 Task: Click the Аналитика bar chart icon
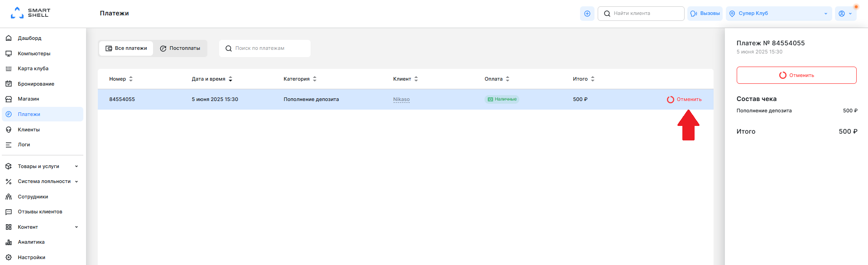[9, 242]
